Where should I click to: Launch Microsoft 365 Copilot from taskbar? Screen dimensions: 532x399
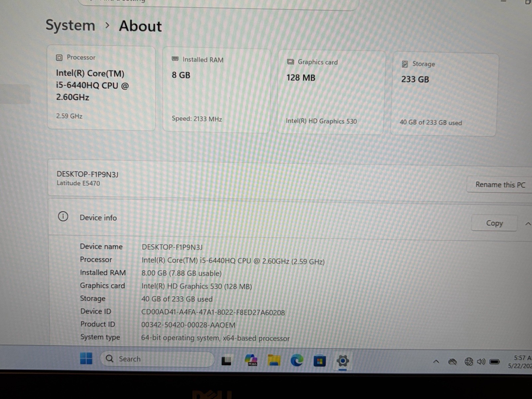[251, 360]
